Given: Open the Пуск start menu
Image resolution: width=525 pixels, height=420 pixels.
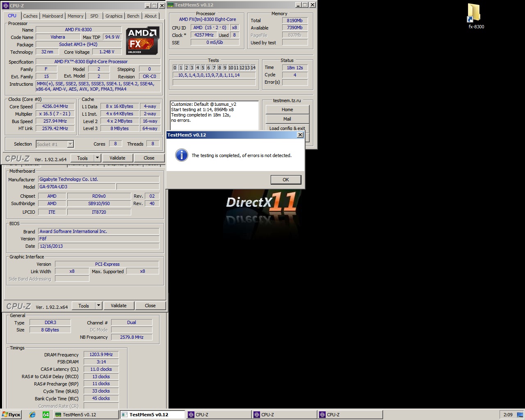Looking at the screenshot, I should (x=11, y=415).
